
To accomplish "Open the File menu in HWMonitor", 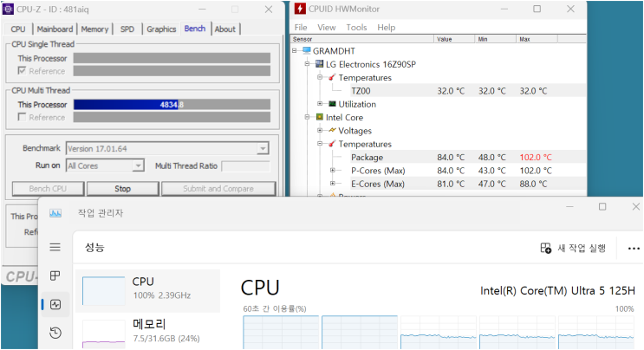I will pos(301,28).
